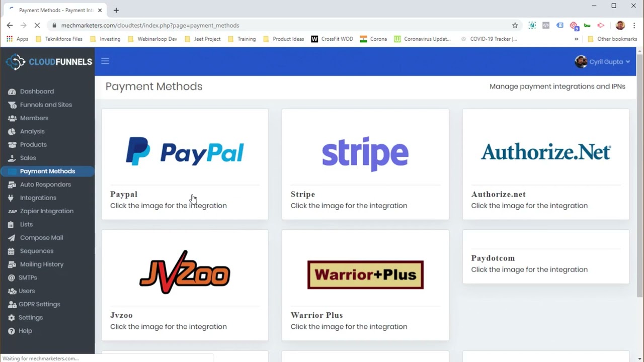Click 'Manage payment integrations and IPNs' text
Screen dimensions: 644x362
tap(557, 86)
